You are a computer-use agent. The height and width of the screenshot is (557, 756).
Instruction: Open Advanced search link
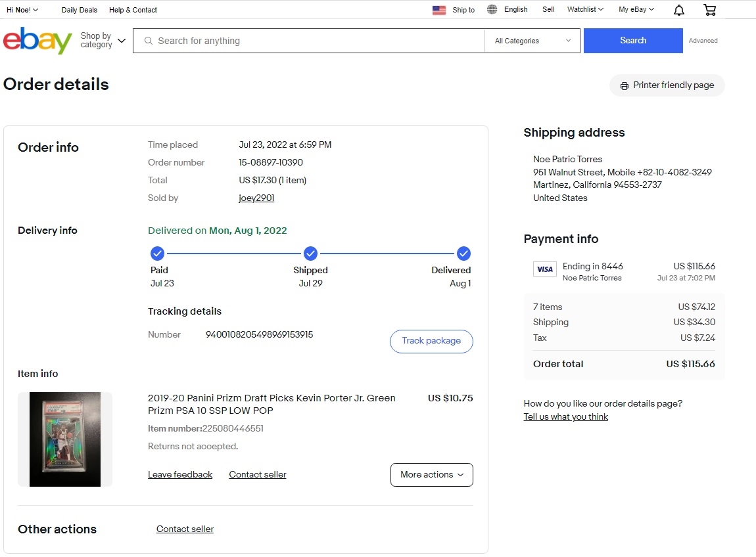point(703,41)
